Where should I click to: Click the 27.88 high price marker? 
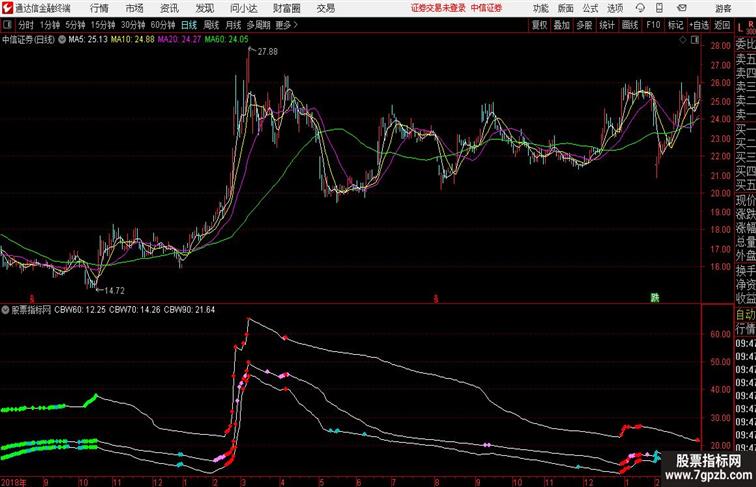coord(268,51)
